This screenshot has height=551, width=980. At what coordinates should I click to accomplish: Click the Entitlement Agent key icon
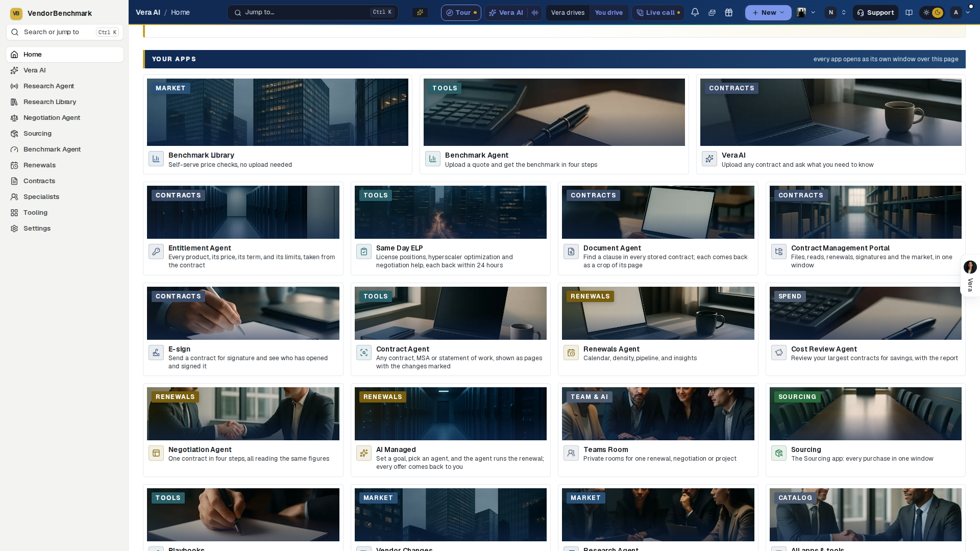point(156,252)
